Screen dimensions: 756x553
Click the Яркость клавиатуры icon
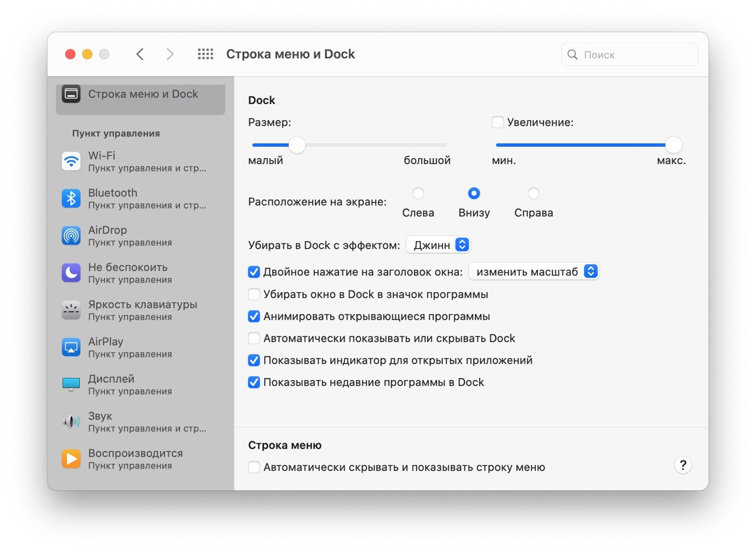pyautogui.click(x=71, y=310)
